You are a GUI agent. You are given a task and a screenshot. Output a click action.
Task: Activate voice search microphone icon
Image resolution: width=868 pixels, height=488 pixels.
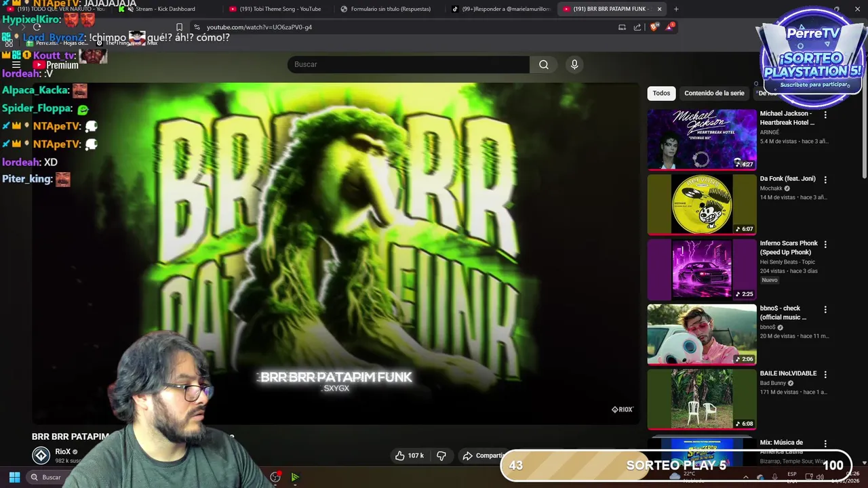(x=574, y=64)
